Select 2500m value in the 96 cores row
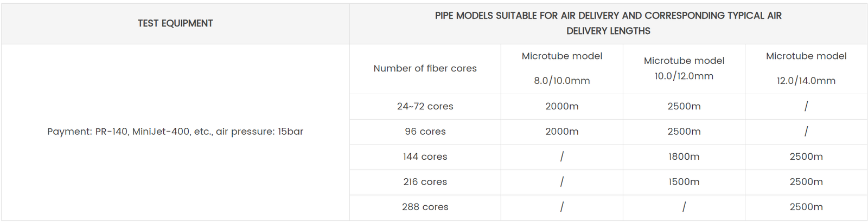 (x=684, y=132)
